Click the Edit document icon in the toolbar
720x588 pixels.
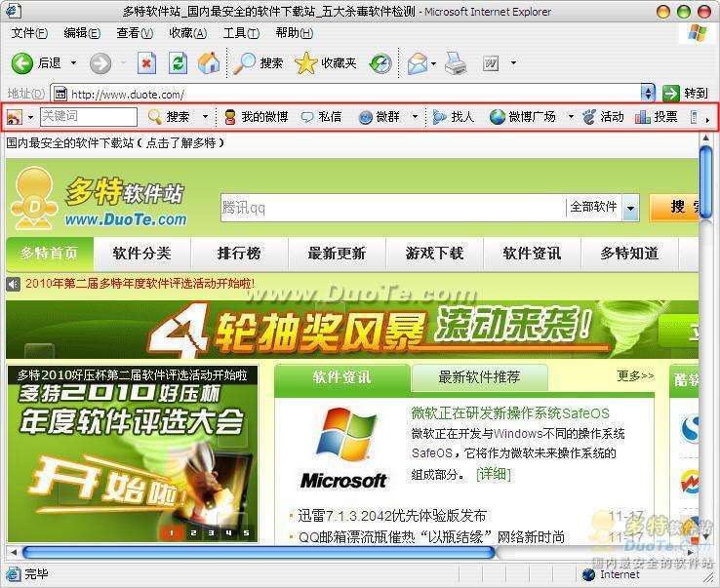(491, 62)
